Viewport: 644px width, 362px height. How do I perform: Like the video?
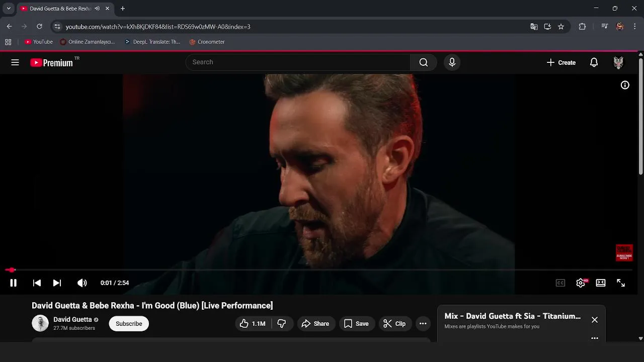coord(253,324)
